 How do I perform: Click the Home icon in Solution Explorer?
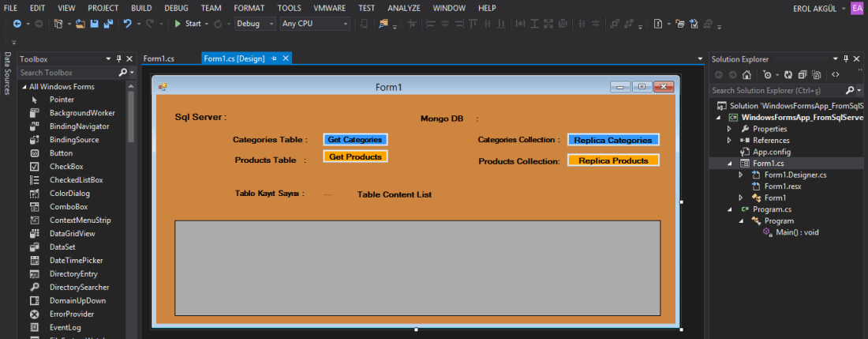coord(747,75)
